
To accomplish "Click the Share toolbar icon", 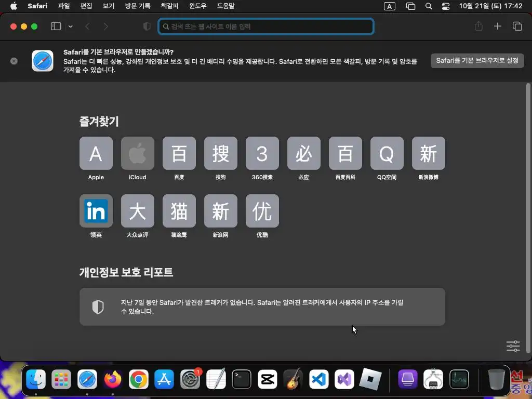I will (478, 26).
